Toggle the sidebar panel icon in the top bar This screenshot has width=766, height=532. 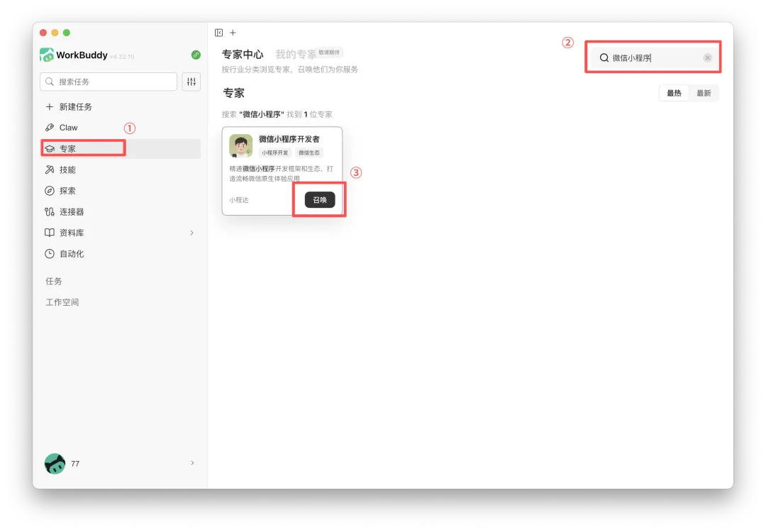[x=219, y=33]
